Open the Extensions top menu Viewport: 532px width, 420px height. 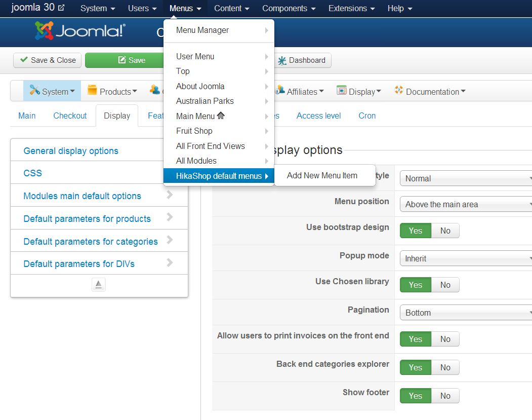(351, 8)
